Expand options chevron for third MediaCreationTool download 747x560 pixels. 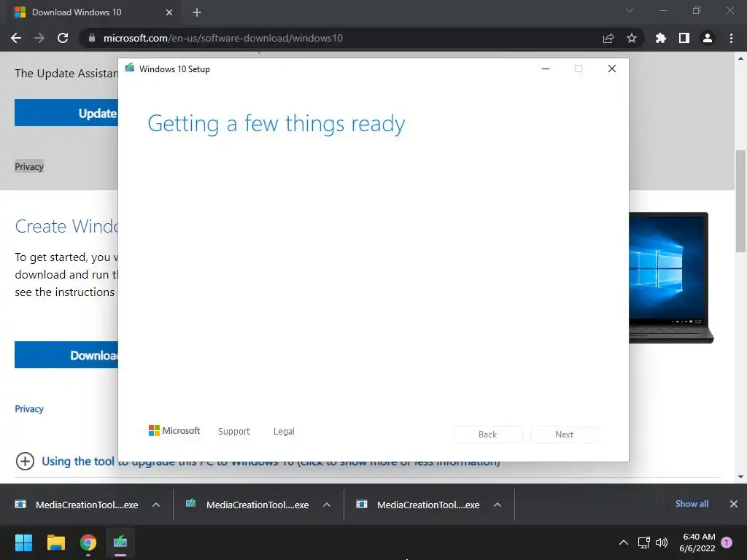click(498, 505)
